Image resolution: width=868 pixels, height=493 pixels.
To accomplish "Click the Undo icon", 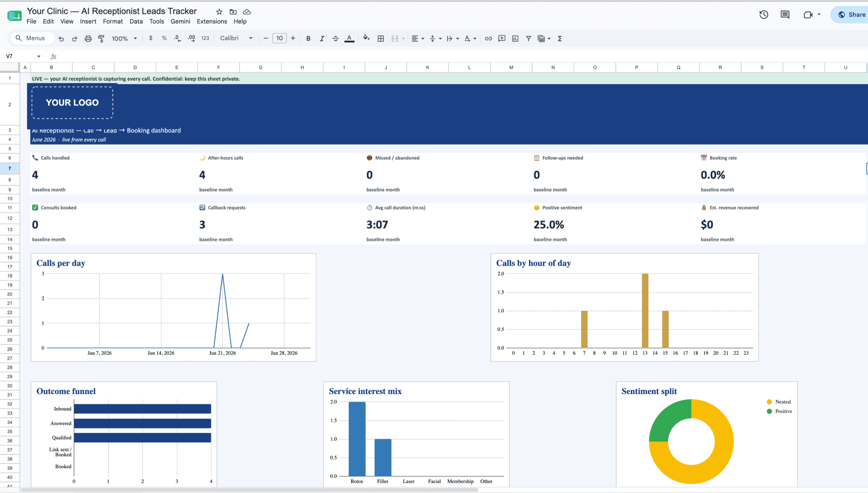I will (61, 39).
